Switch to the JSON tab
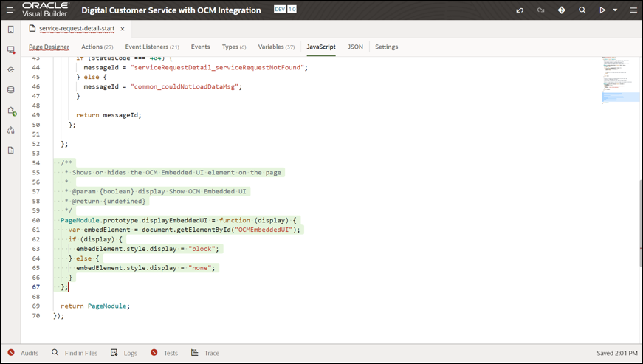Viewport: 643px width, 364px height. [355, 47]
